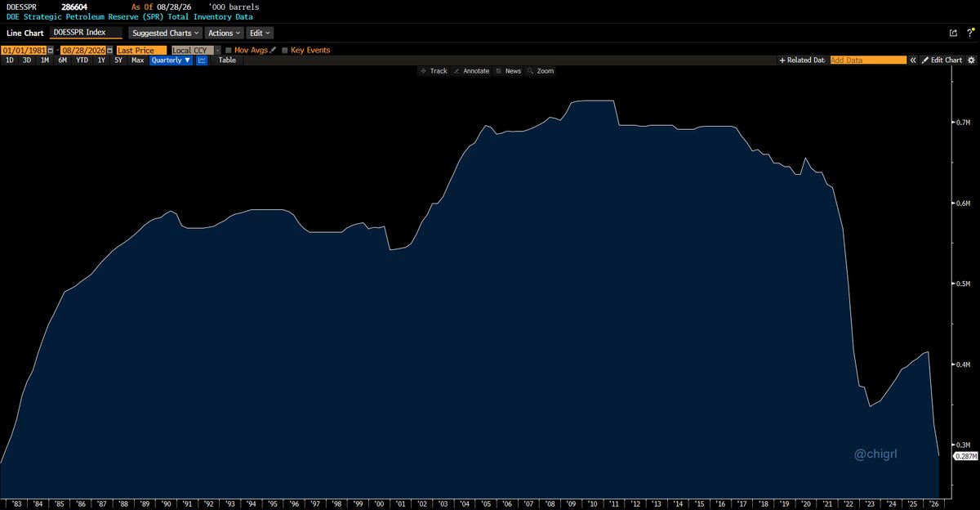Open chart settings gear icon
Screen dimensions: 980x510
[971, 60]
